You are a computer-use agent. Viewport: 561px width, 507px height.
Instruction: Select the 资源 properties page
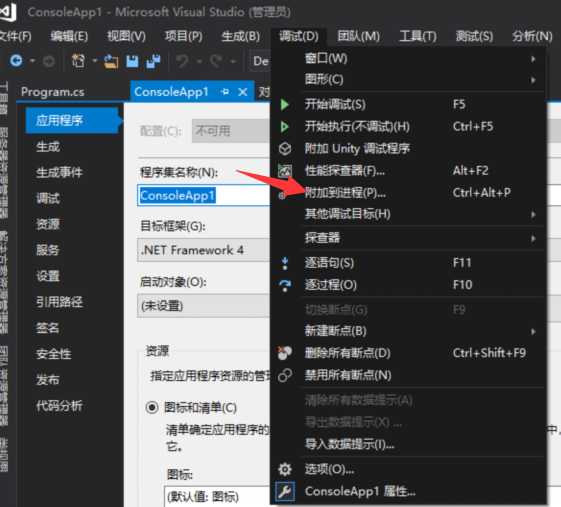(48, 225)
